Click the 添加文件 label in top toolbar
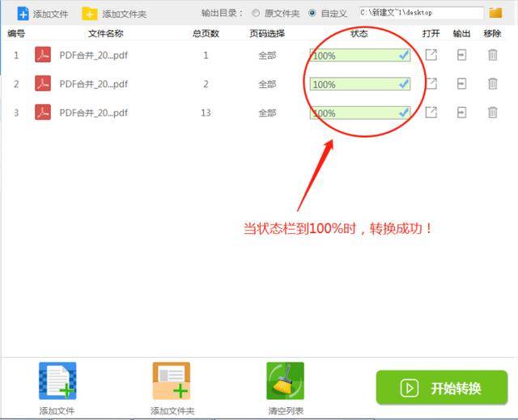 50,14
